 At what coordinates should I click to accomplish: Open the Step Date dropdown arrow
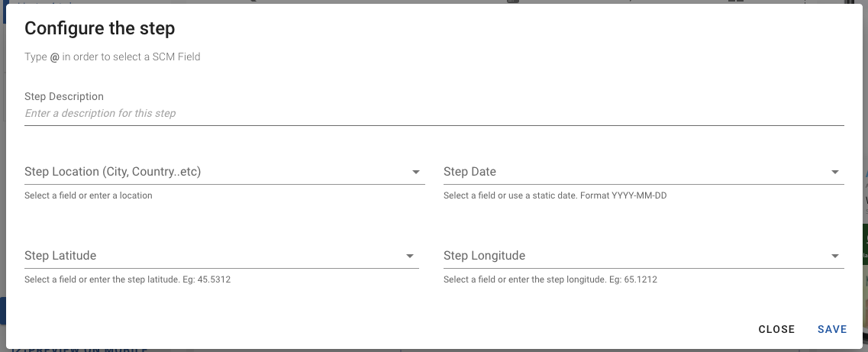[x=835, y=173]
